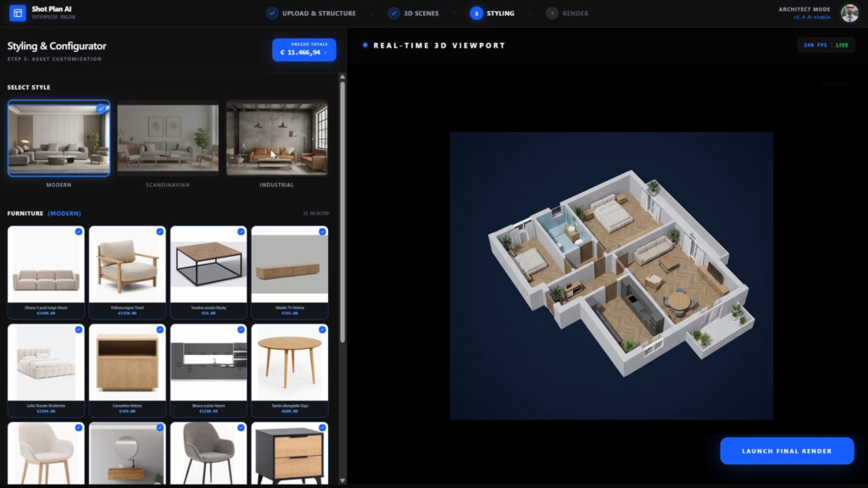Image resolution: width=868 pixels, height=488 pixels.
Task: Select the Industrial style thumbnail
Action: [x=276, y=138]
